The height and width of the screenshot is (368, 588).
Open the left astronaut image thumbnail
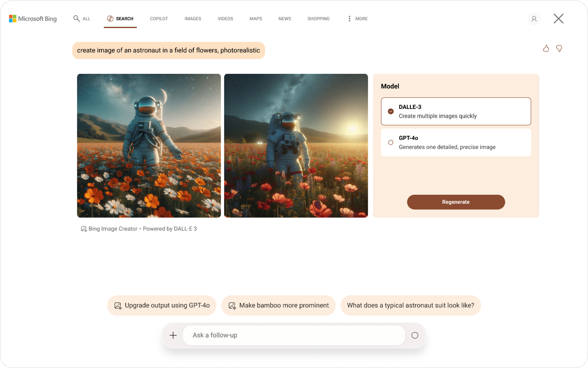(x=148, y=146)
